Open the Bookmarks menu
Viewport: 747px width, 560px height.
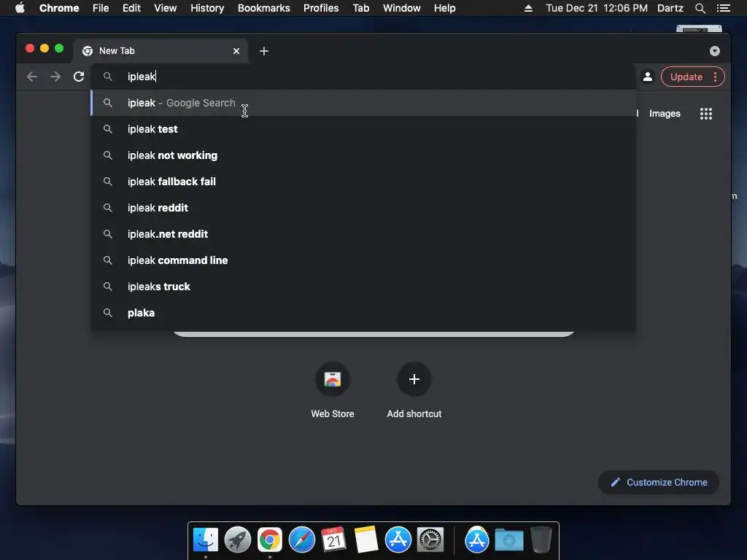[264, 8]
